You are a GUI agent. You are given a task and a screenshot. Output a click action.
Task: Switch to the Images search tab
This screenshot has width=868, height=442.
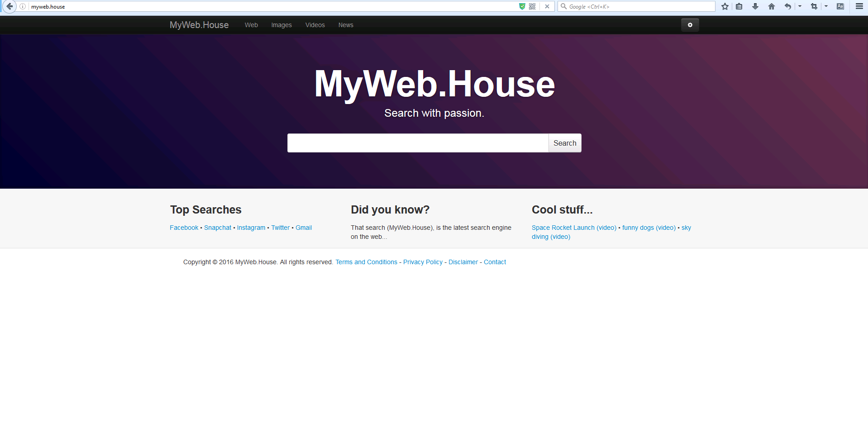coord(281,25)
